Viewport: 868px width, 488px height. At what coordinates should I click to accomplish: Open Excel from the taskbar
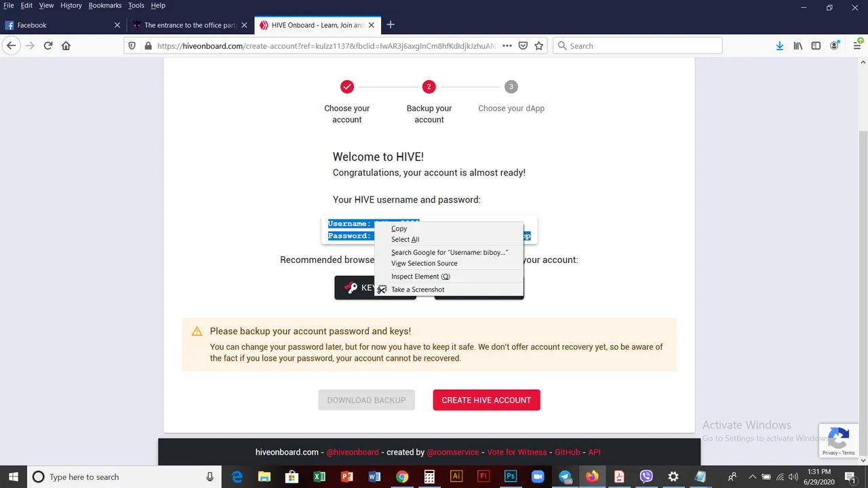319,476
